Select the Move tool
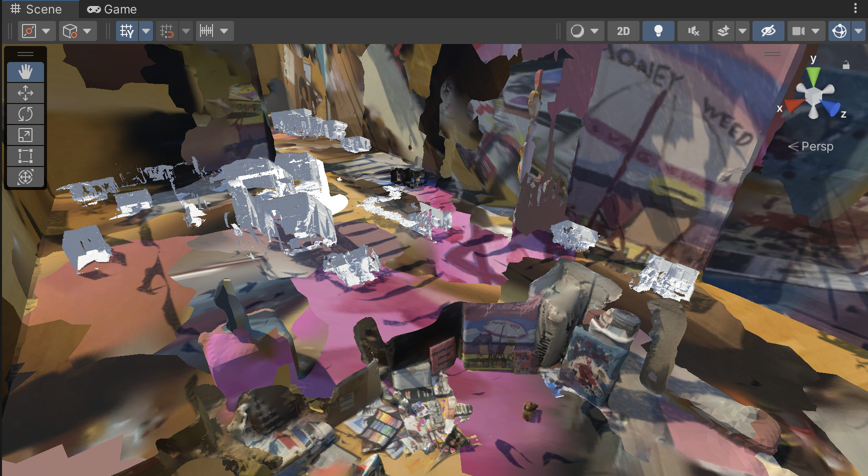 pyautogui.click(x=25, y=93)
